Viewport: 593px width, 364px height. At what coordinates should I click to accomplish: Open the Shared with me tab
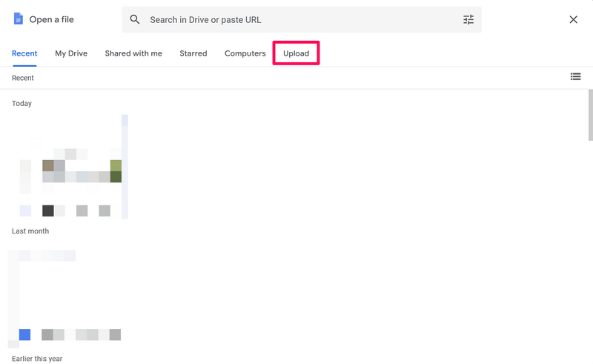coord(133,53)
